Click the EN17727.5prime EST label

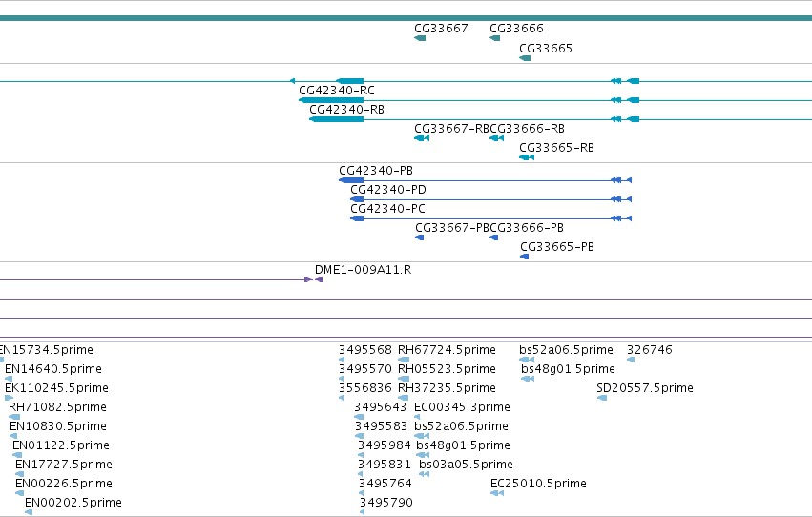(64, 465)
